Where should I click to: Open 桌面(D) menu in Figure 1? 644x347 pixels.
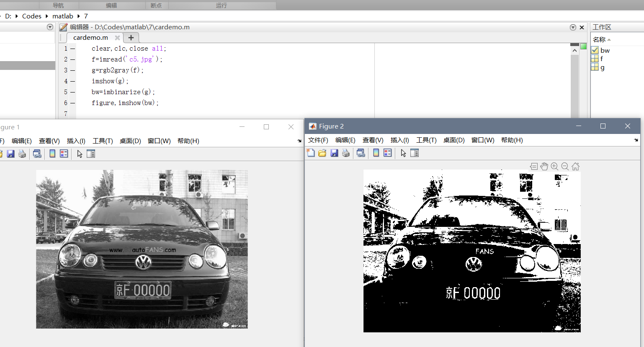130,141
